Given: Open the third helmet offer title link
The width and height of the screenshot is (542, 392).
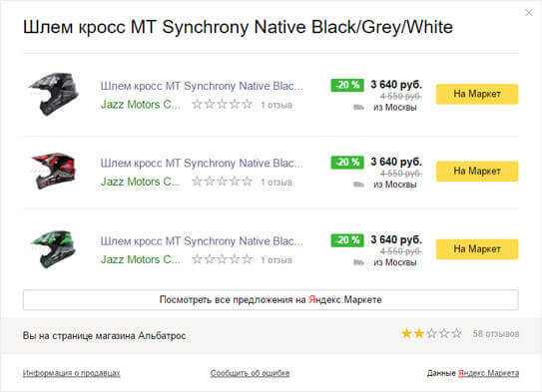Looking at the screenshot, I should pyautogui.click(x=202, y=241).
